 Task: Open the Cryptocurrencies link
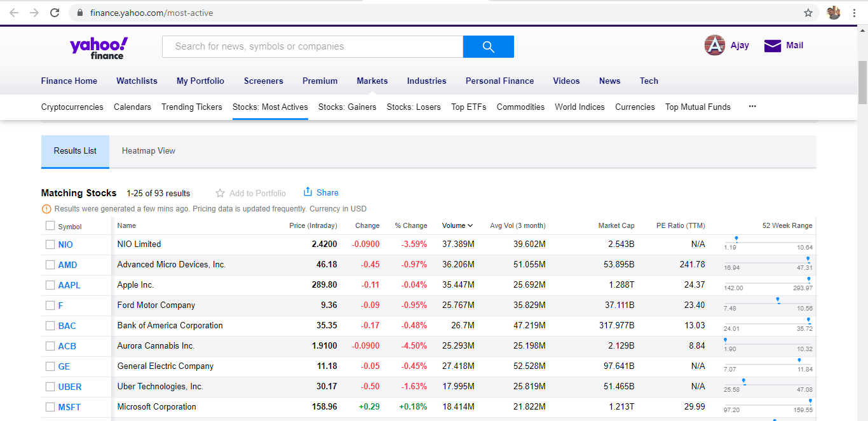point(72,107)
